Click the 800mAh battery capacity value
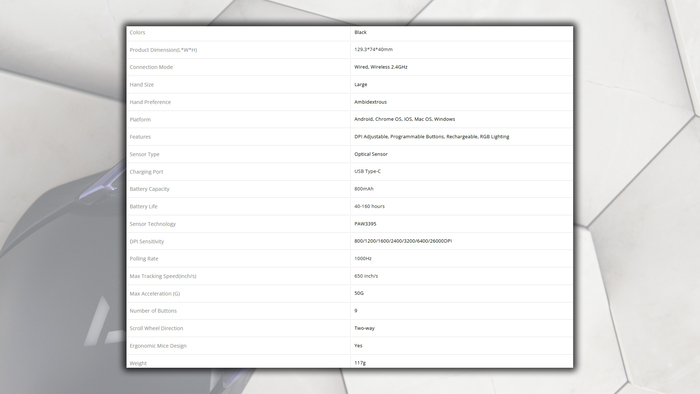The image size is (700, 394). [x=364, y=189]
